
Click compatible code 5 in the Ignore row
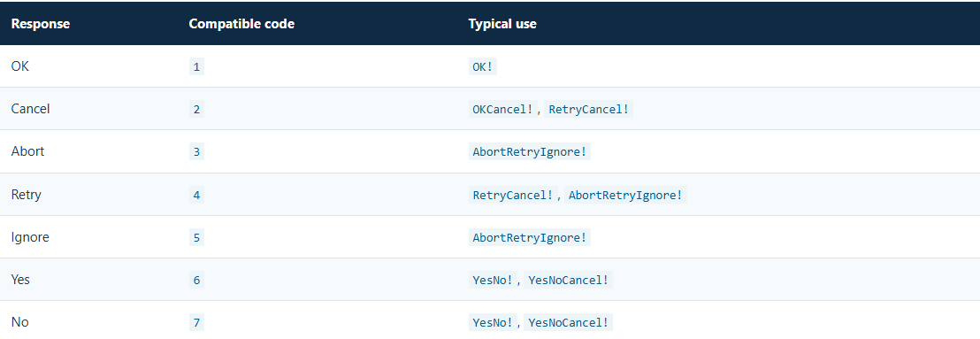196,238
